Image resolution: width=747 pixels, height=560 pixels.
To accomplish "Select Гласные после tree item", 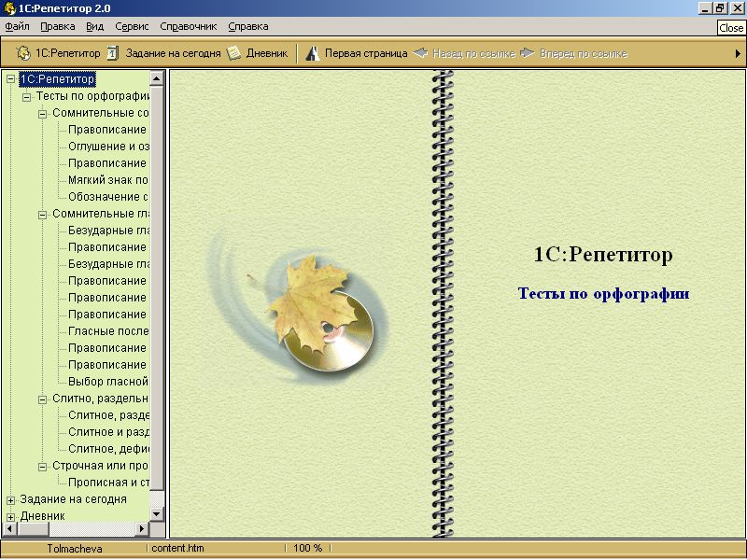I will [x=106, y=331].
